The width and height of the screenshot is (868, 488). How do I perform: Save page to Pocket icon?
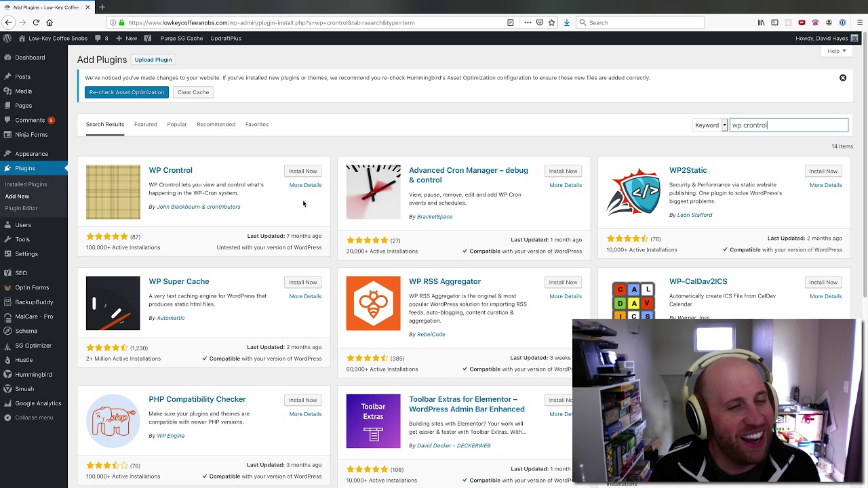pyautogui.click(x=540, y=22)
